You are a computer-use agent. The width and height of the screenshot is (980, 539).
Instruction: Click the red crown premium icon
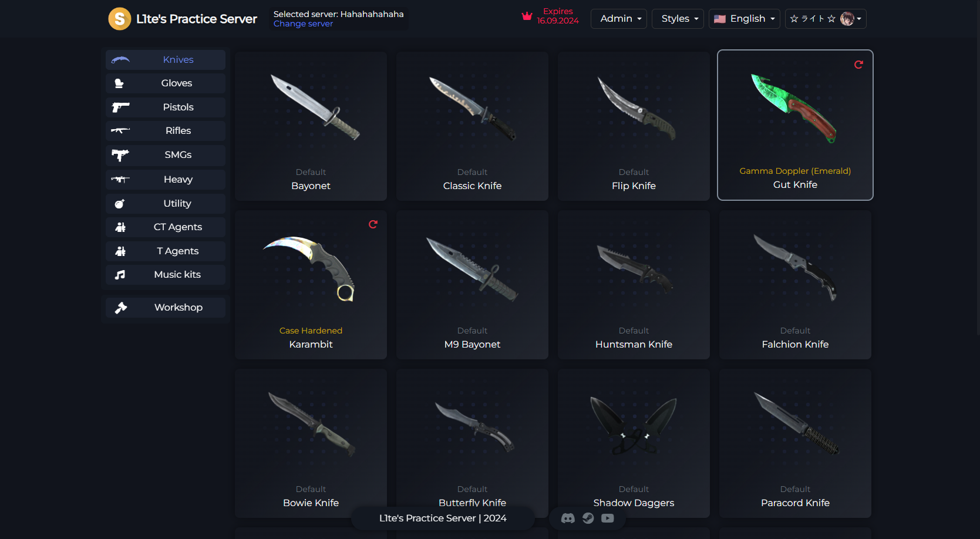point(527,16)
